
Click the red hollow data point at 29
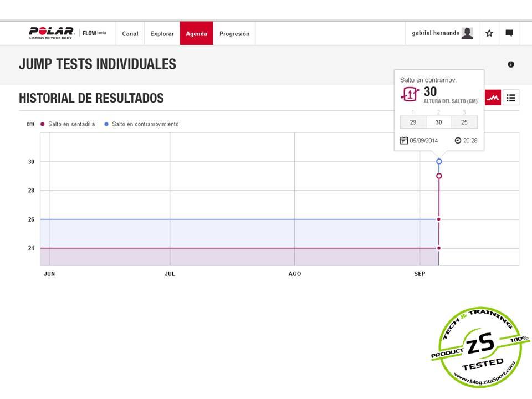click(439, 176)
